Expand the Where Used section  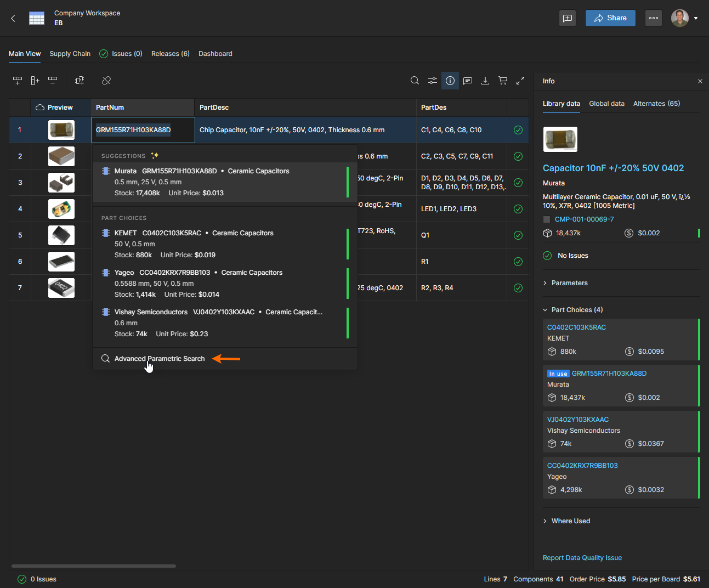[x=570, y=521]
